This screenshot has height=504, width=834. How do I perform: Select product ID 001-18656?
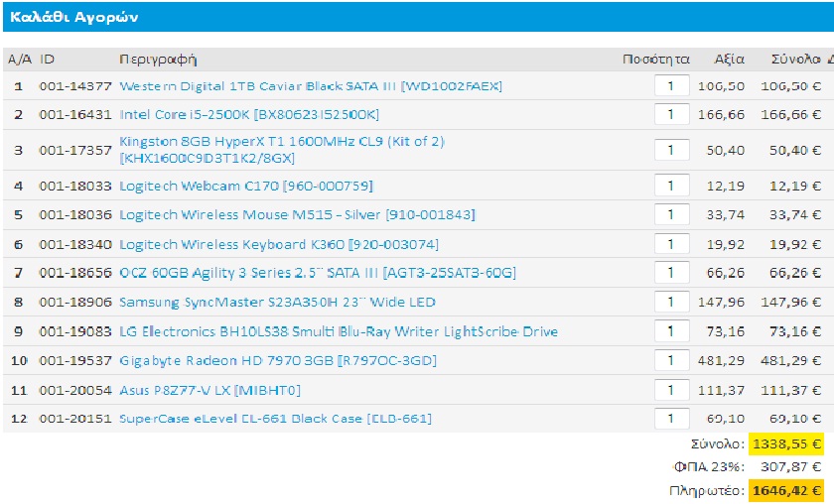(75, 273)
